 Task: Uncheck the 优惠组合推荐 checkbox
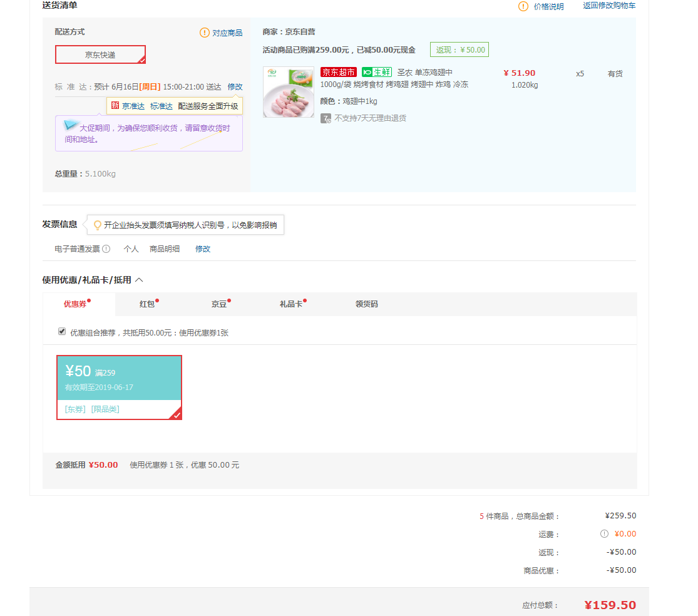click(62, 332)
